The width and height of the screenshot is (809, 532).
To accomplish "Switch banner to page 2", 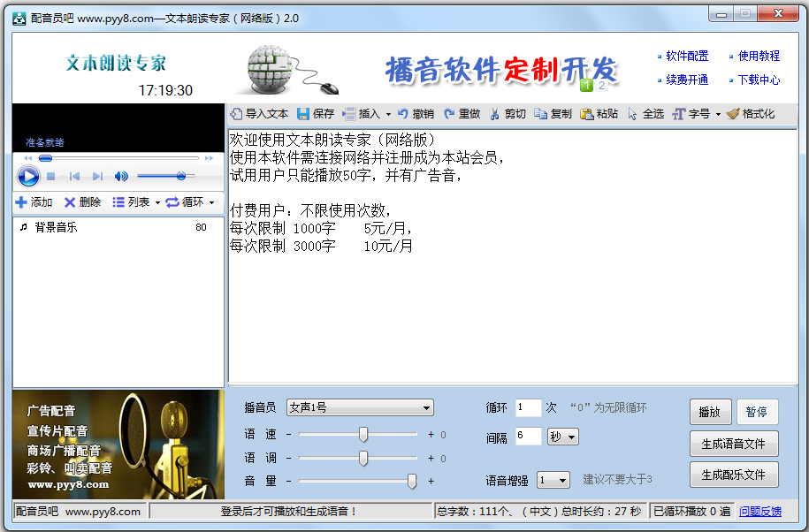I will [x=601, y=86].
